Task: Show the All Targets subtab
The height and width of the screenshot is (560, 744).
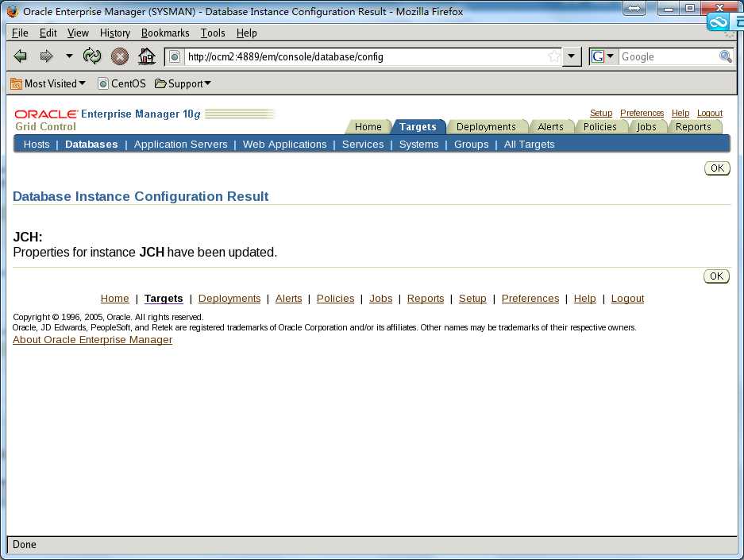Action: 529,145
